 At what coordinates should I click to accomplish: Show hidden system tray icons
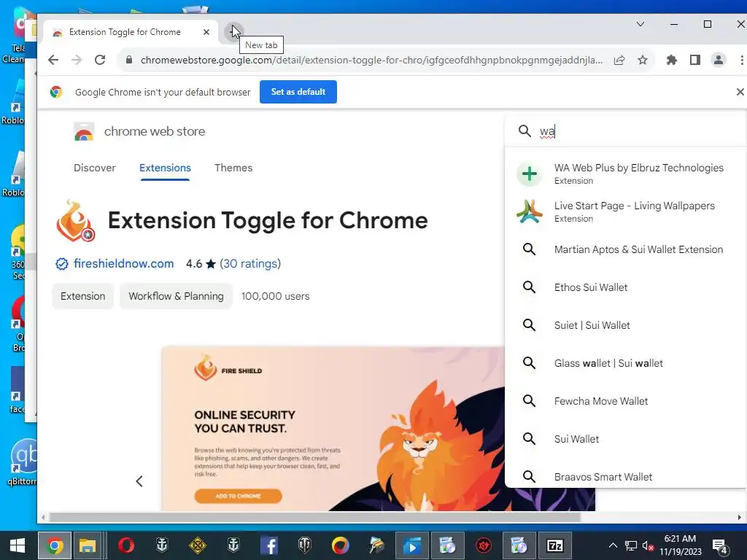click(x=613, y=545)
